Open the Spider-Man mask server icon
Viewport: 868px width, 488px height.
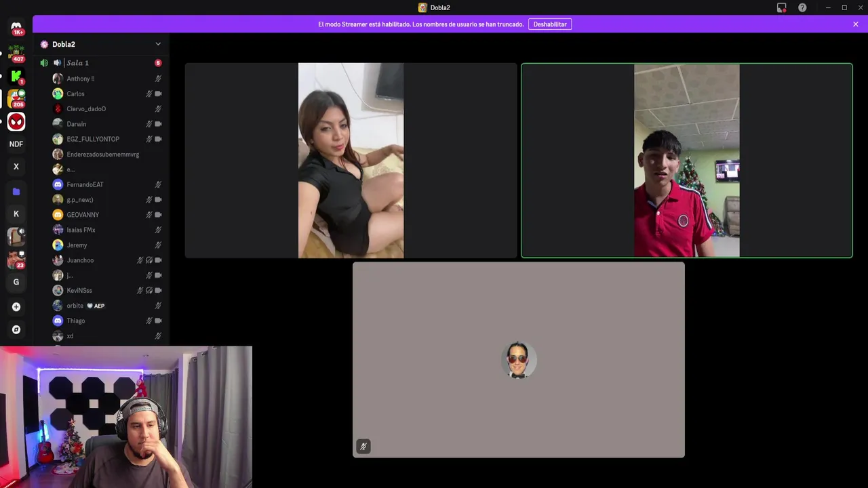click(x=16, y=121)
